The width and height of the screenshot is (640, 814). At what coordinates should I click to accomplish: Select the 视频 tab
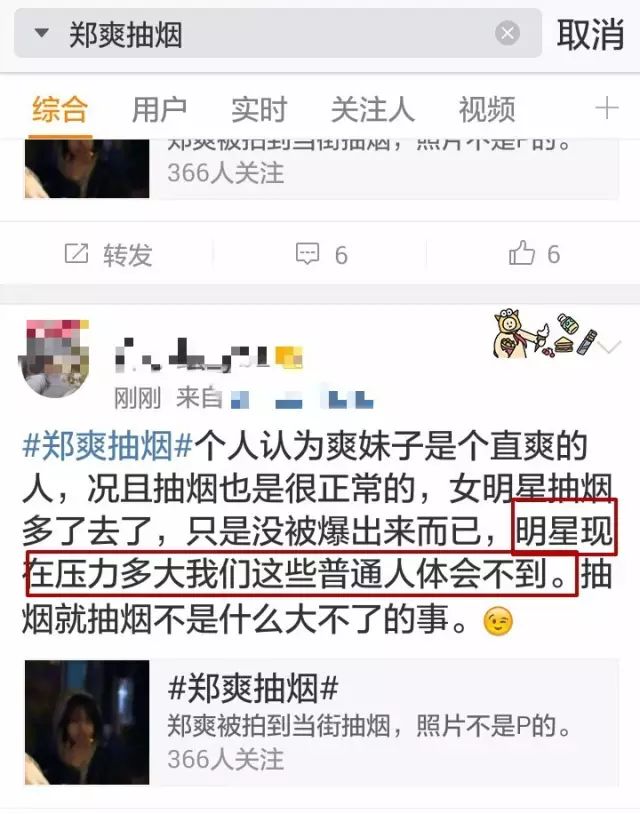click(x=486, y=110)
